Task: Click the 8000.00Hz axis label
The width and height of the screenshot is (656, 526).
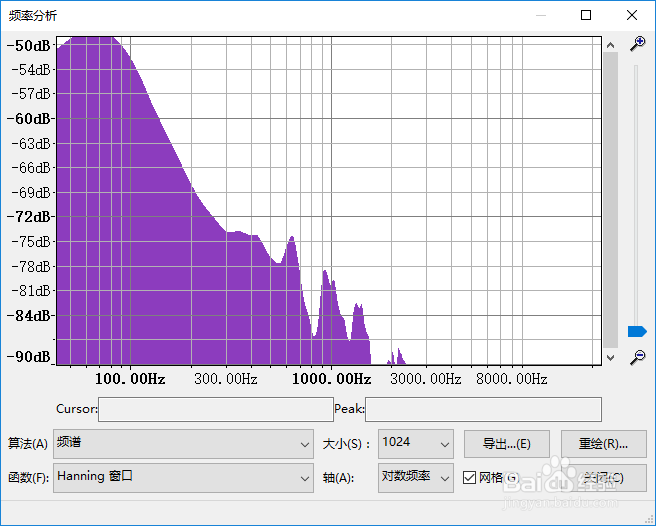Action: (x=512, y=379)
